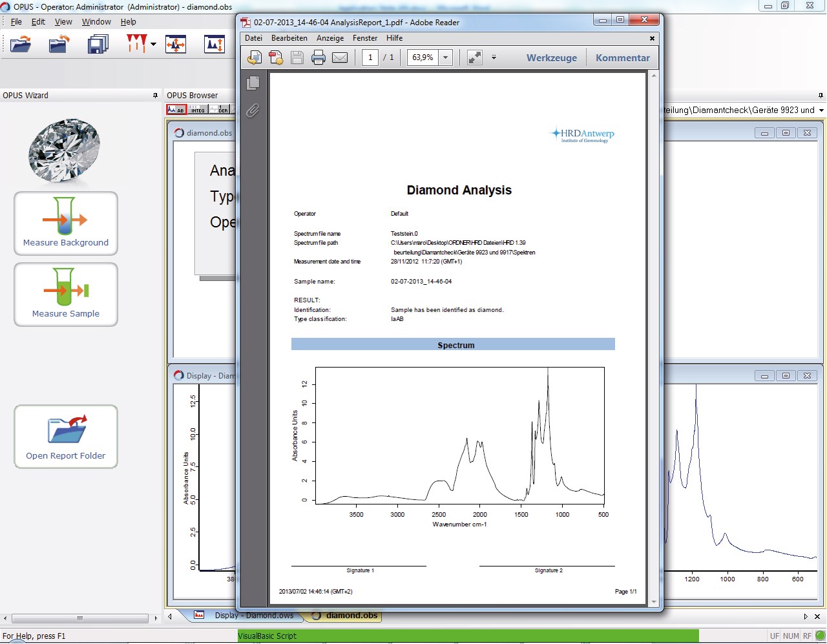Click the type classification value IaAB
This screenshot has height=644, width=827.
(x=397, y=319)
